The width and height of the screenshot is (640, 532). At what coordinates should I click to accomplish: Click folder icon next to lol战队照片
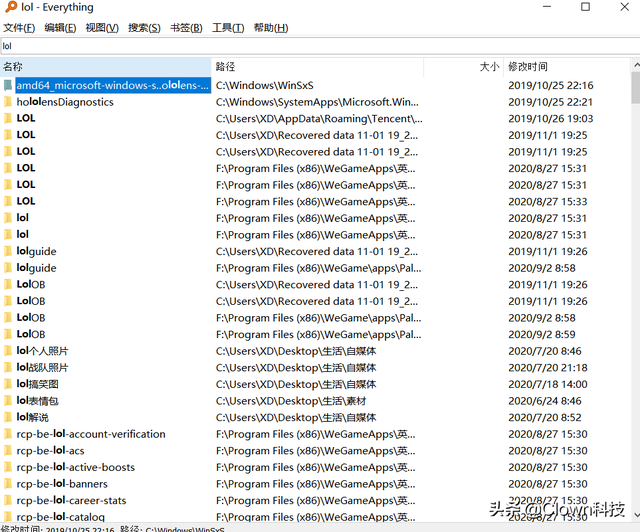8,367
